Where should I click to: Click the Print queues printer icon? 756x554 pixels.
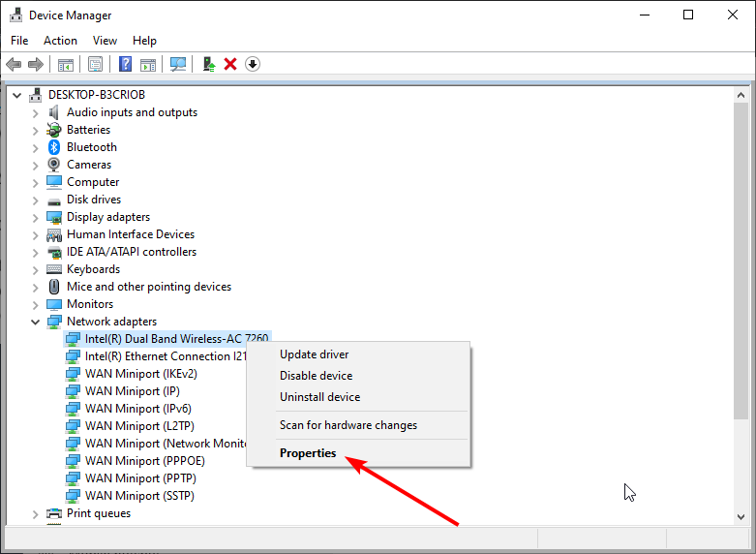(54, 513)
